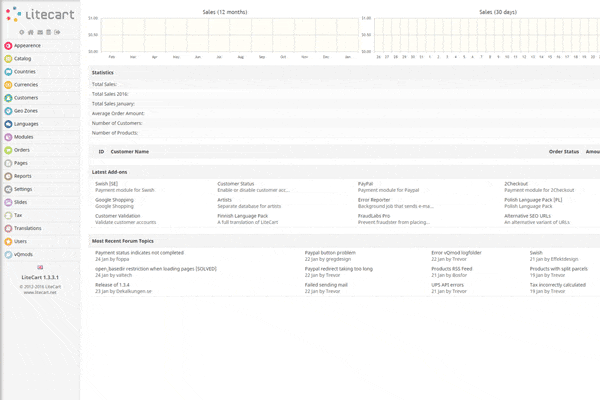This screenshot has height=400, width=600.
Task: Open topic 'Release of 1.3.4'
Action: pyautogui.click(x=112, y=285)
